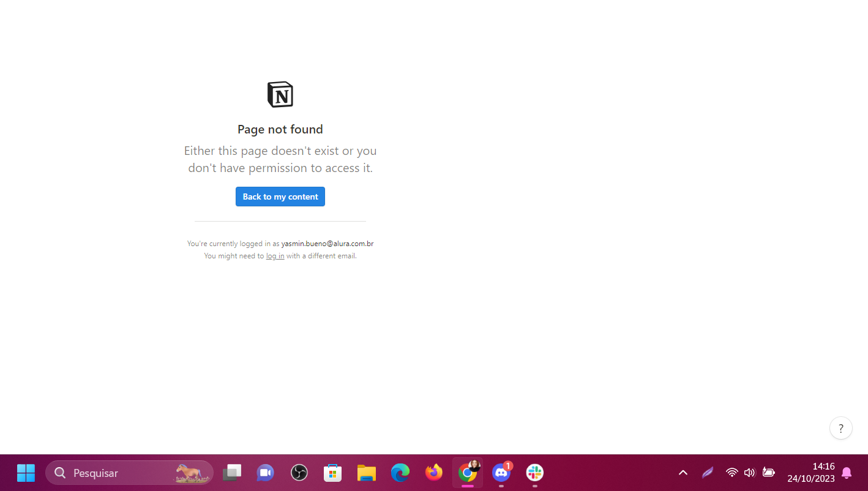Launch Firefox from the taskbar
This screenshot has height=491, width=868.
click(434, 473)
